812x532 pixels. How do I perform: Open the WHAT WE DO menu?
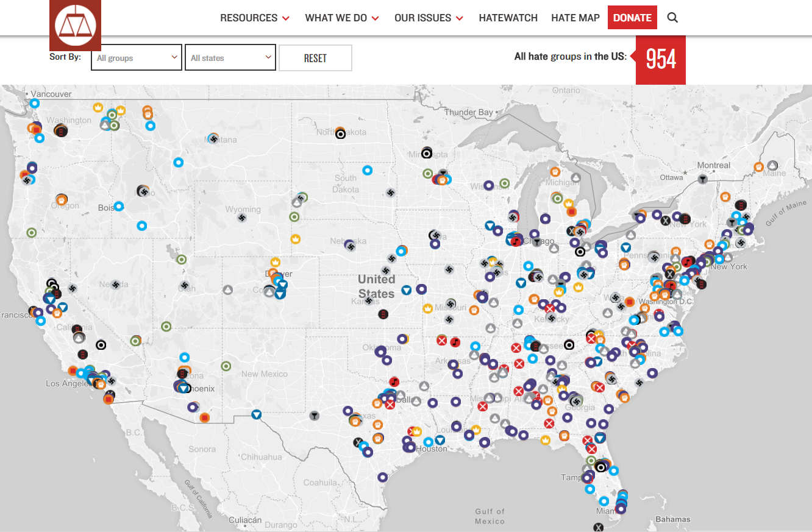pyautogui.click(x=337, y=18)
